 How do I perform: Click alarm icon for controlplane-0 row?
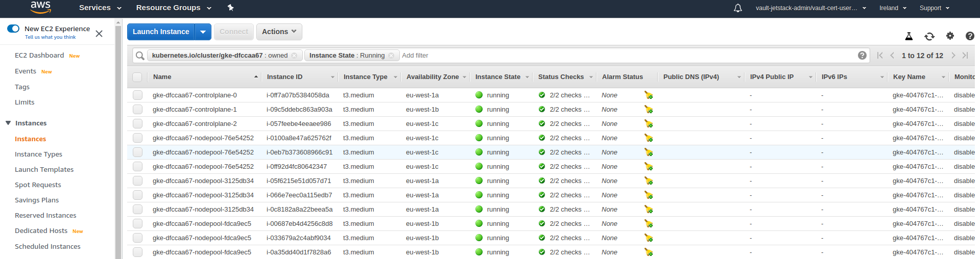point(649,95)
